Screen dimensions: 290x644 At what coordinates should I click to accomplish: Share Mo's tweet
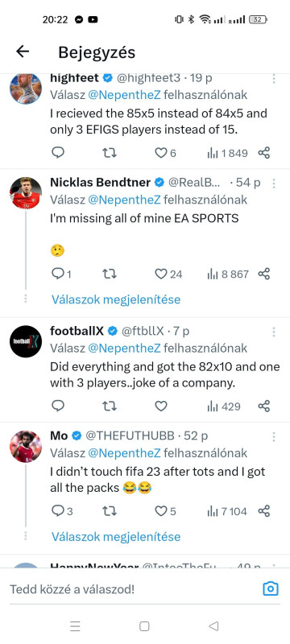coord(263,511)
